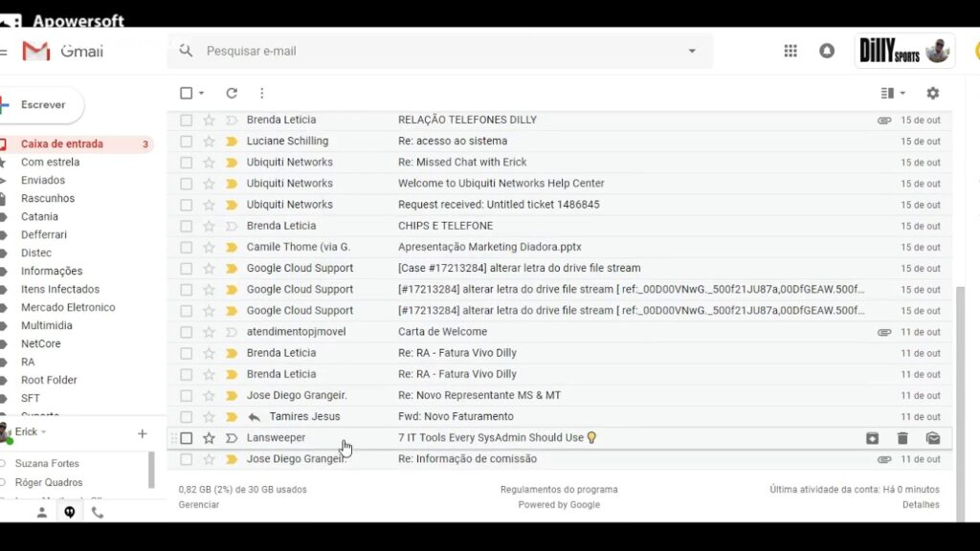Switch to the phone calls tab icon
This screenshot has height=551, width=980.
98,513
